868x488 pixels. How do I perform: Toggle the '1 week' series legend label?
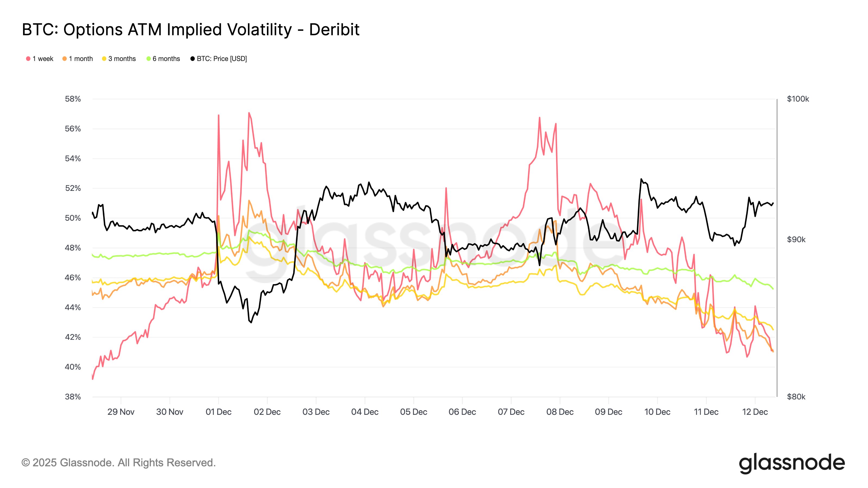click(x=43, y=59)
